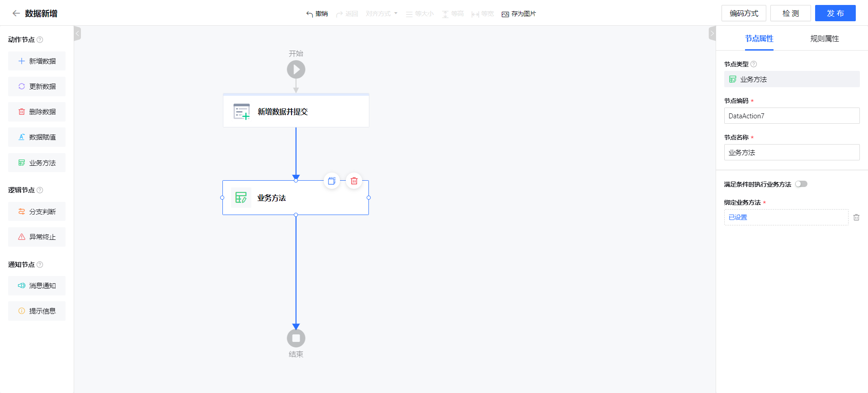This screenshot has width=868, height=393.
Task: Click help icon next to 逻辑节点
Action: click(x=40, y=190)
